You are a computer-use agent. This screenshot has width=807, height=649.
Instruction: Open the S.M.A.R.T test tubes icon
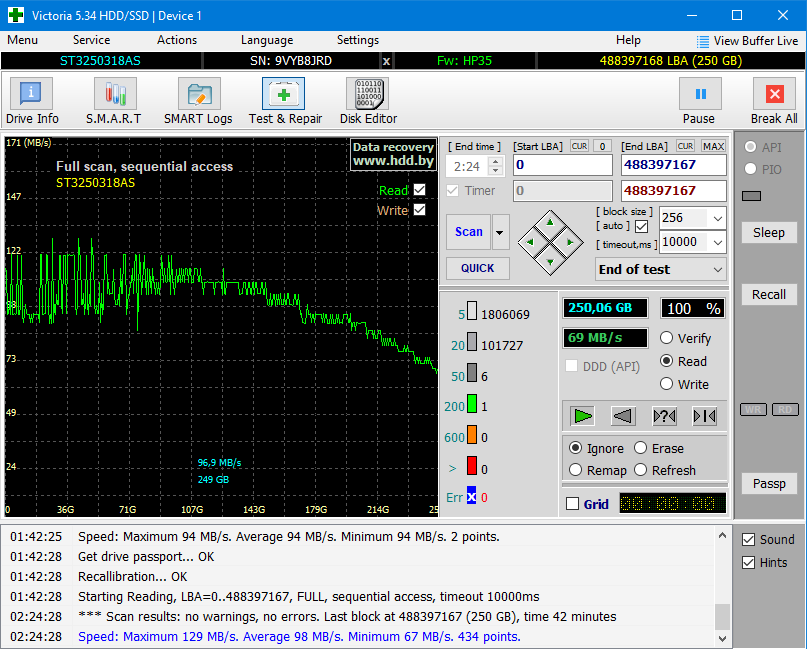click(x=115, y=94)
